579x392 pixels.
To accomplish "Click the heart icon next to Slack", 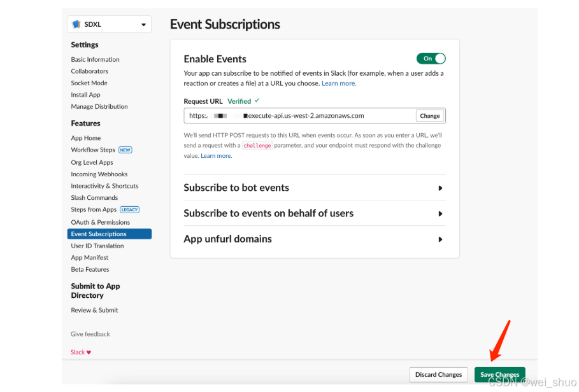I will click(89, 352).
